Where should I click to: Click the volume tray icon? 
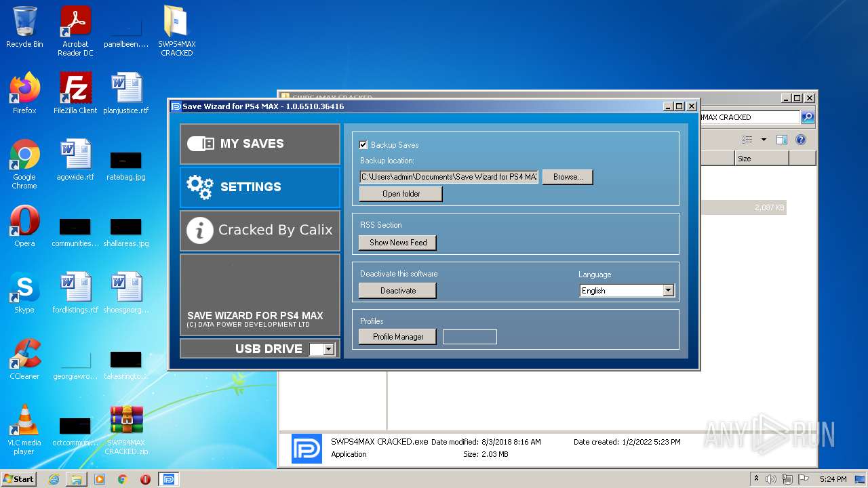click(771, 479)
